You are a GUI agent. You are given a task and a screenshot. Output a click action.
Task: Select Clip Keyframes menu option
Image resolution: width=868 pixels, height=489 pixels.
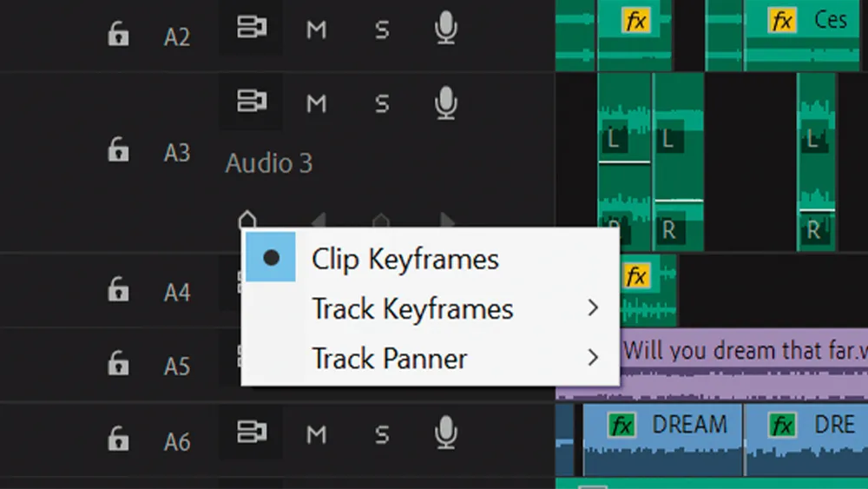[404, 259]
